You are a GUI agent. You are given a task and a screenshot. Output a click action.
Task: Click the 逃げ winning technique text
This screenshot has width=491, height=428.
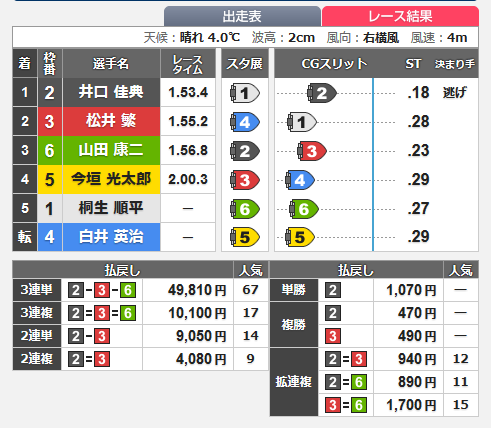[x=455, y=92]
